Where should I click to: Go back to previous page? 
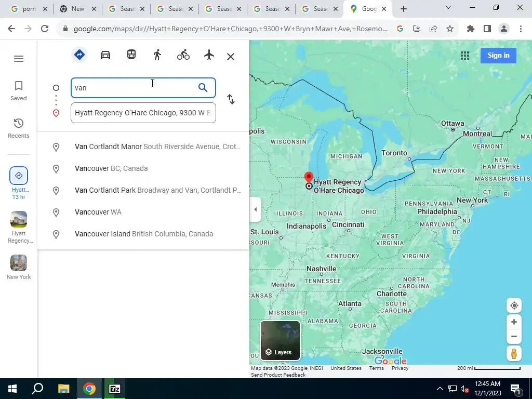(11, 29)
